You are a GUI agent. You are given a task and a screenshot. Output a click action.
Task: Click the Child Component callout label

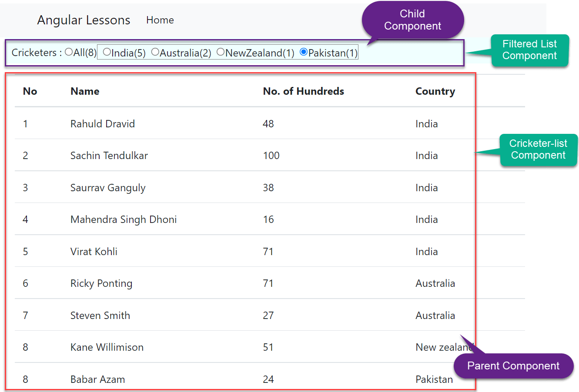click(x=412, y=20)
